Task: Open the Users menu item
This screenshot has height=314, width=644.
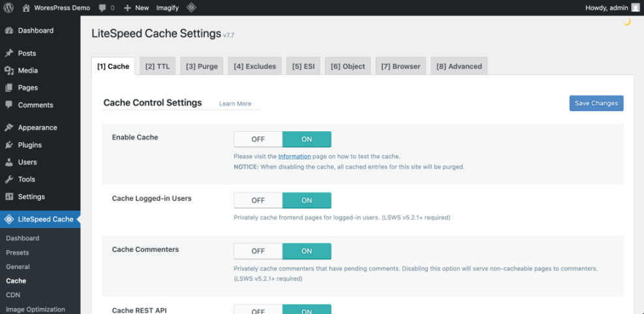Action: pos(27,163)
